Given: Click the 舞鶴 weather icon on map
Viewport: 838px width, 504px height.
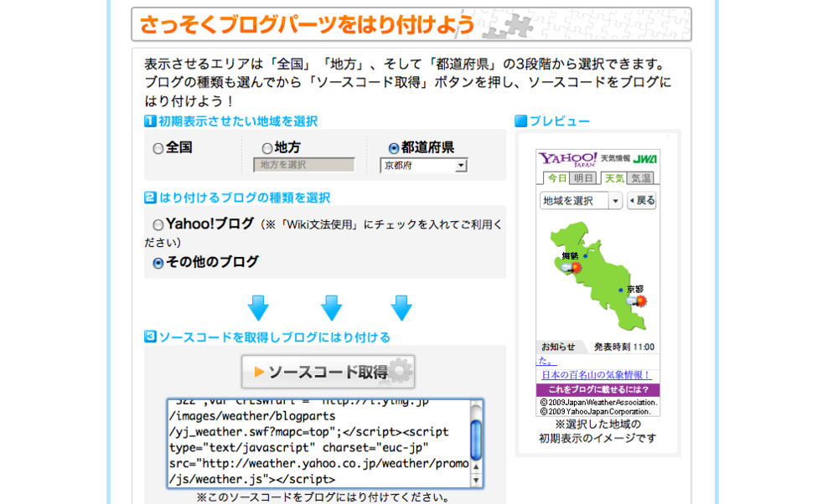Looking at the screenshot, I should coord(571,266).
